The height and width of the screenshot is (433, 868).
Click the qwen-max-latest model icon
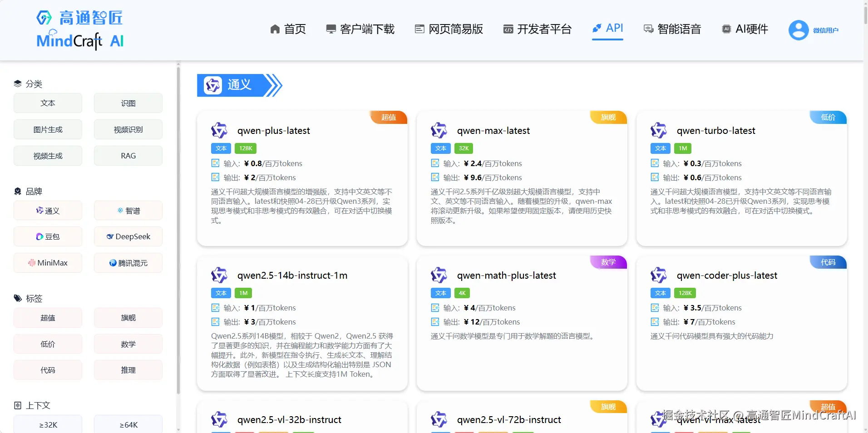point(439,131)
